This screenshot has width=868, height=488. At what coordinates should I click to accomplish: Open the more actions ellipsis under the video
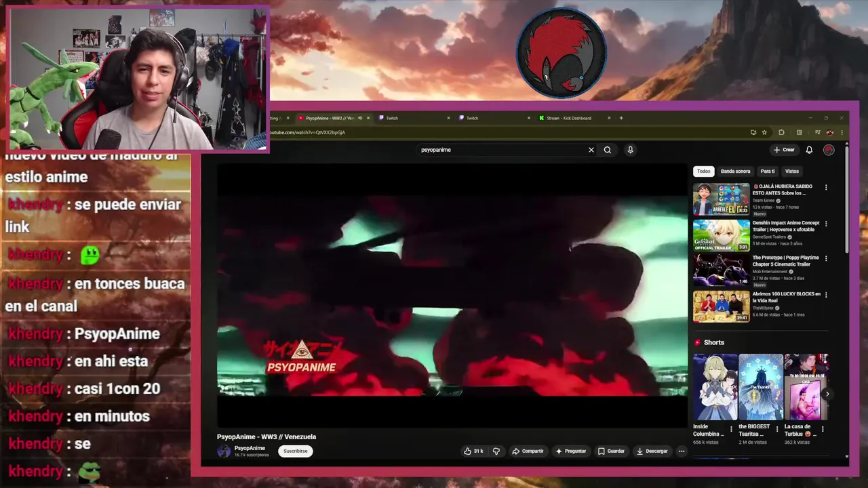pos(682,451)
